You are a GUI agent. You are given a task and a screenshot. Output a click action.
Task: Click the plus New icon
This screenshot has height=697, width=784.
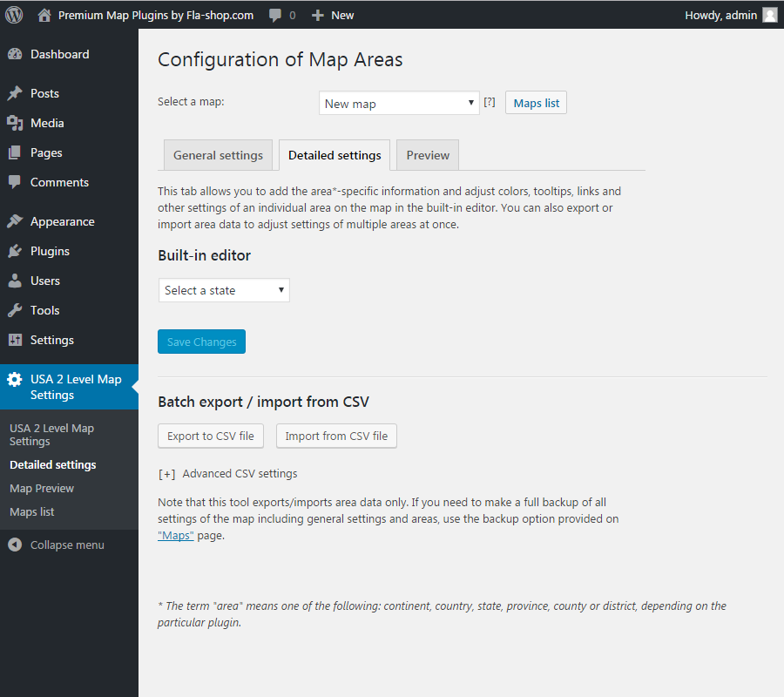(x=317, y=16)
